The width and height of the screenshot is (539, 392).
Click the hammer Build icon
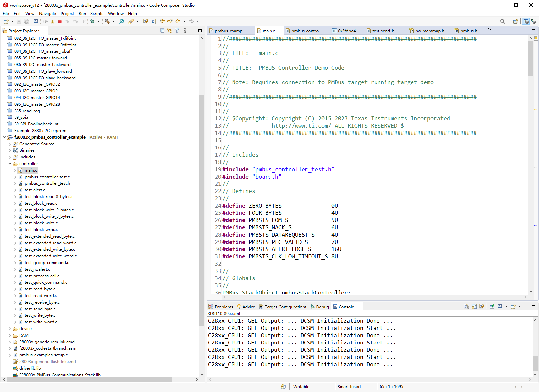(107, 21)
